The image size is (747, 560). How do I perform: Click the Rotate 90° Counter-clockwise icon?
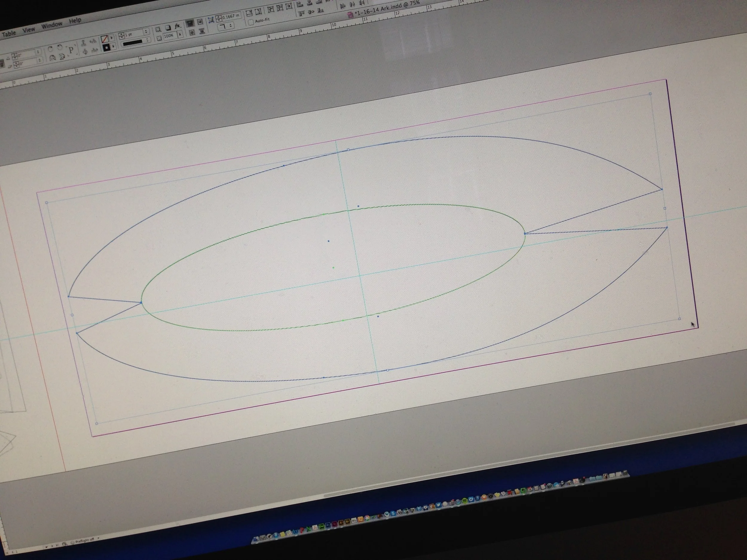click(x=60, y=47)
